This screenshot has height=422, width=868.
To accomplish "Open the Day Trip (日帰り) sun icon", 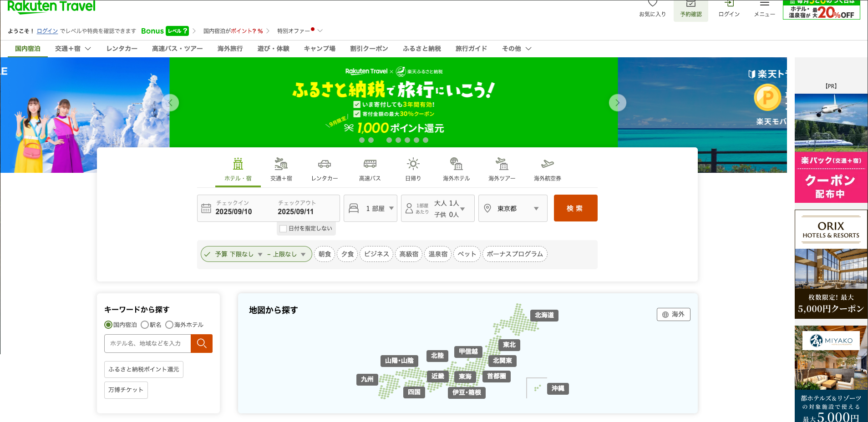I will [x=413, y=164].
